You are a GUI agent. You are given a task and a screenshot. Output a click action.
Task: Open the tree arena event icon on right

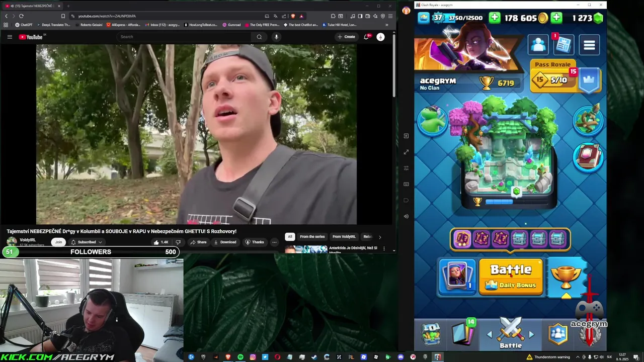pos(588,119)
